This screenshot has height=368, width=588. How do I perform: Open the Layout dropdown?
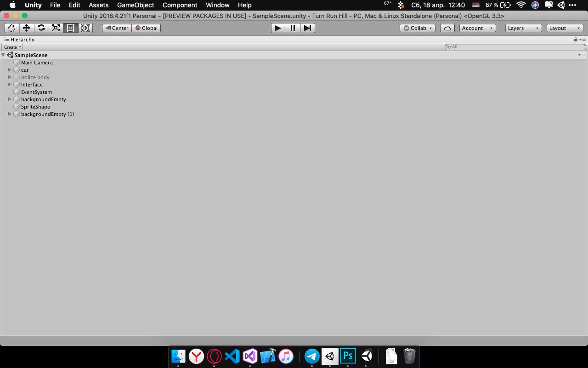tap(565, 28)
